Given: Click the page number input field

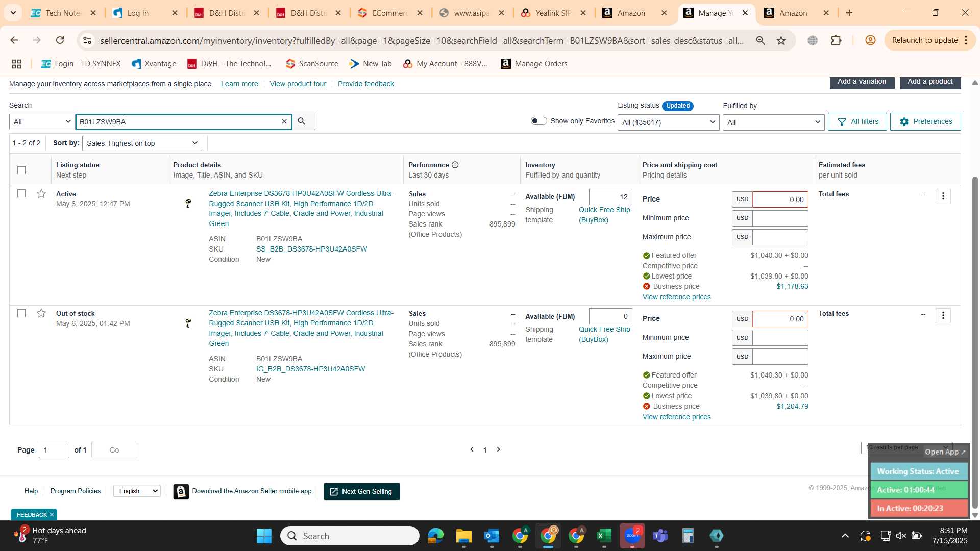Looking at the screenshot, I should point(54,450).
